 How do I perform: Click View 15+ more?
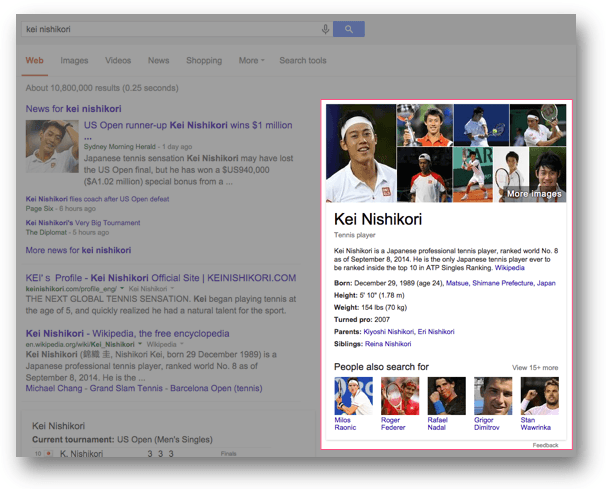(535, 368)
